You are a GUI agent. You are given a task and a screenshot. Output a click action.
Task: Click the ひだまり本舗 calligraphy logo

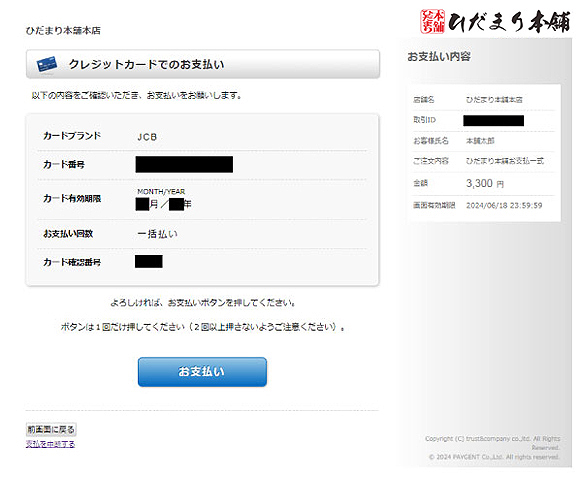[509, 21]
